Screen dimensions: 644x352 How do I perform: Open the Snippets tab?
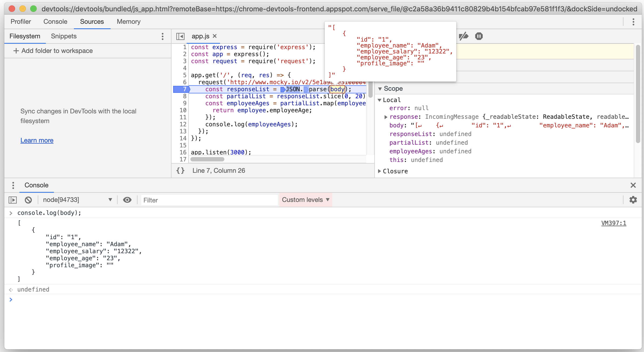tap(63, 36)
